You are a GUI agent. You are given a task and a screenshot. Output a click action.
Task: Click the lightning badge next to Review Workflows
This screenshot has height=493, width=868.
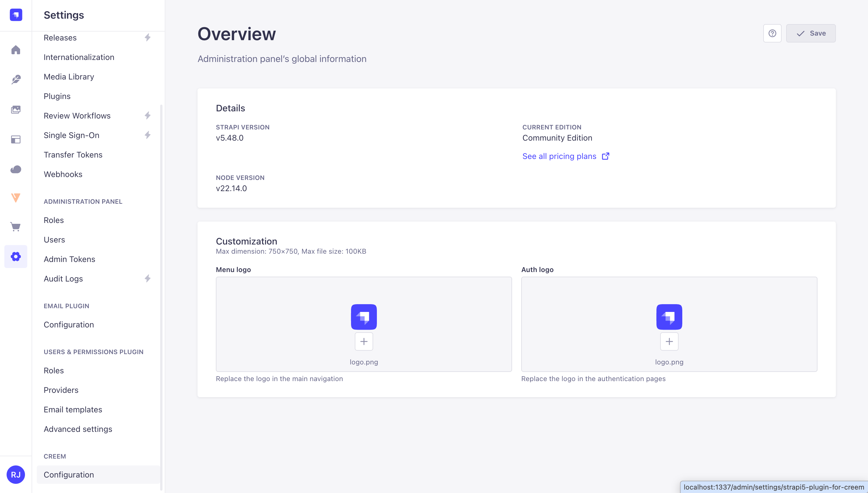148,115
